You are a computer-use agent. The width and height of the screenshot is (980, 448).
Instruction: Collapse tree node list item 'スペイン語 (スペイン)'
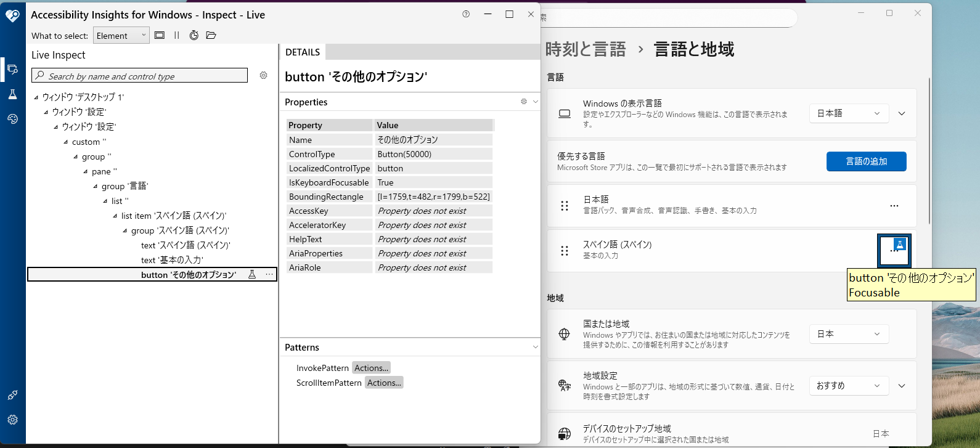tap(115, 216)
